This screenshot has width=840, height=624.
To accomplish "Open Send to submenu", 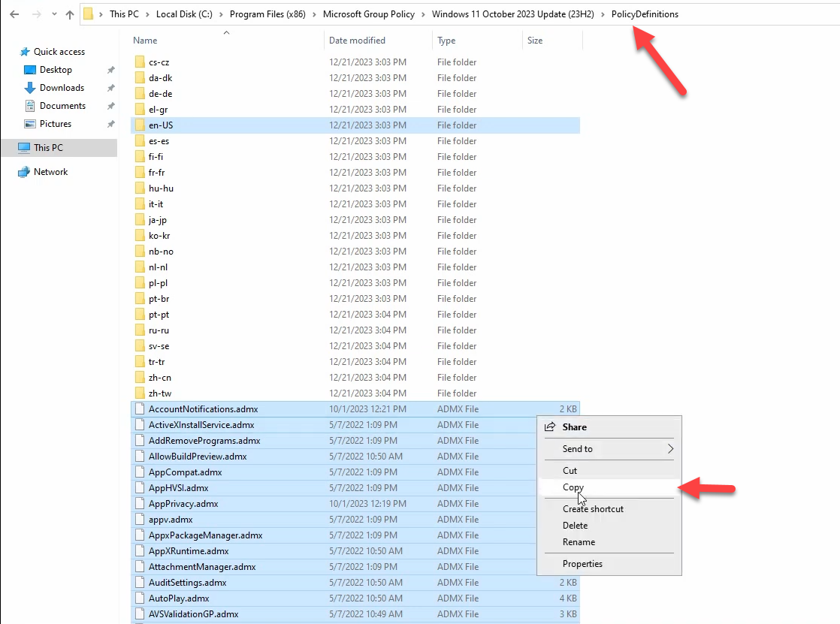I will (609, 449).
